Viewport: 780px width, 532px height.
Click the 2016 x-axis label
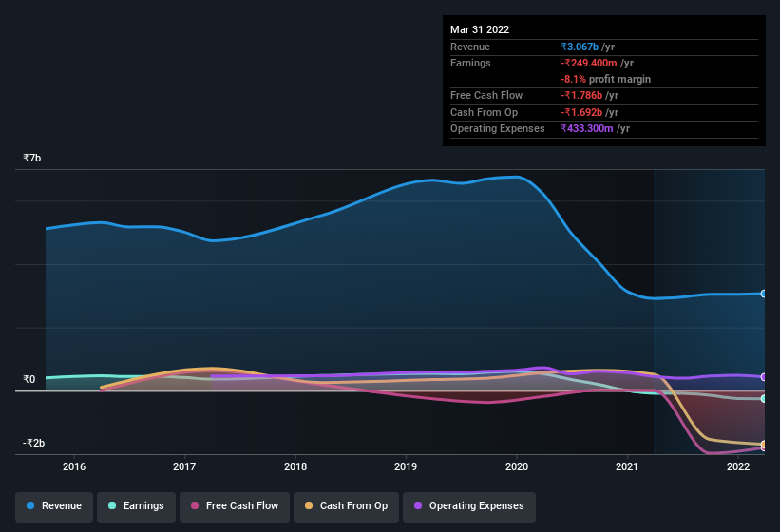click(x=74, y=466)
